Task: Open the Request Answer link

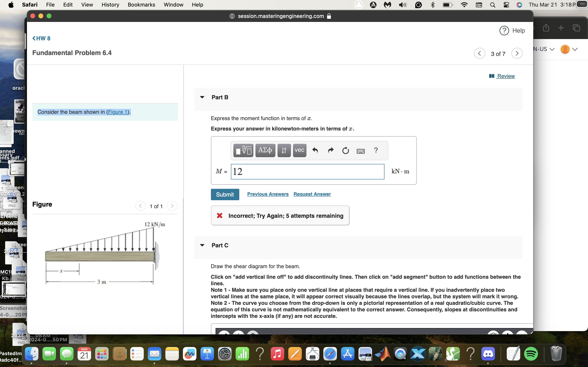Action: point(312,194)
